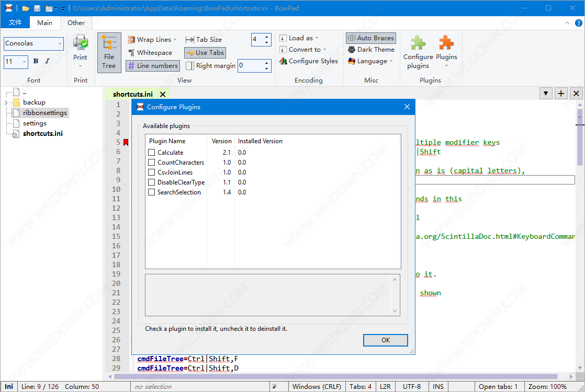Image resolution: width=585 pixels, height=392 pixels.
Task: Close the shortcuts.ini tab with its X
Action: point(163,94)
